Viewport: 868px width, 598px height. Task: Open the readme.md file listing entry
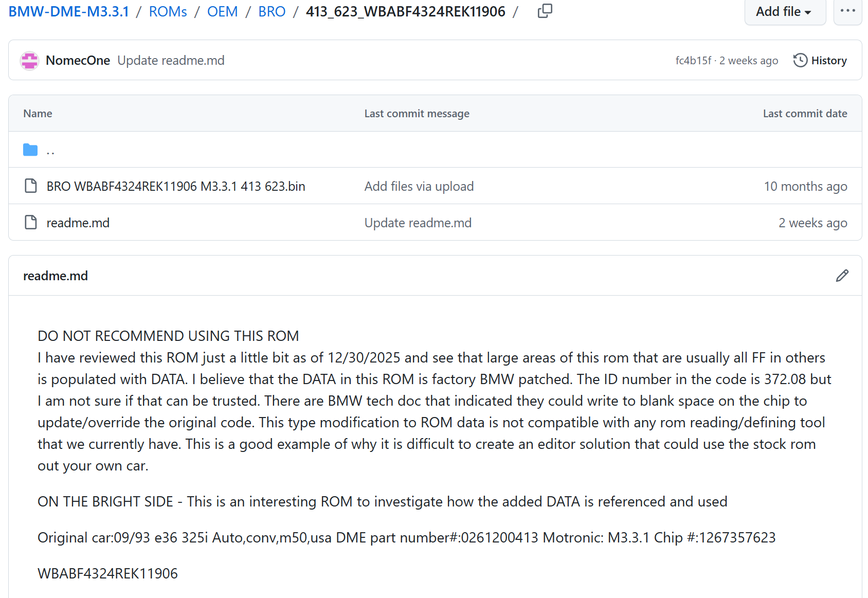click(x=78, y=222)
